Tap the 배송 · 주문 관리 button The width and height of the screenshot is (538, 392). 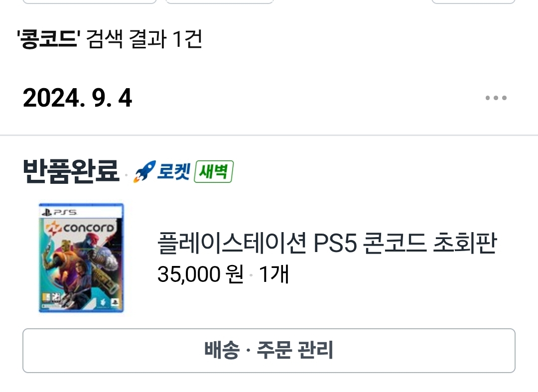pos(269,351)
